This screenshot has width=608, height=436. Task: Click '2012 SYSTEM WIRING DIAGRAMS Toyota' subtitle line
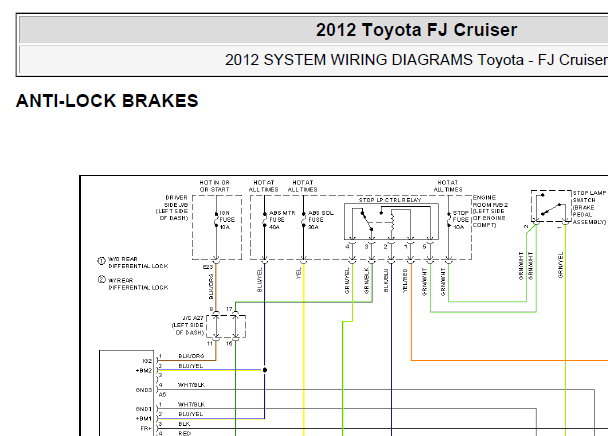coord(416,60)
